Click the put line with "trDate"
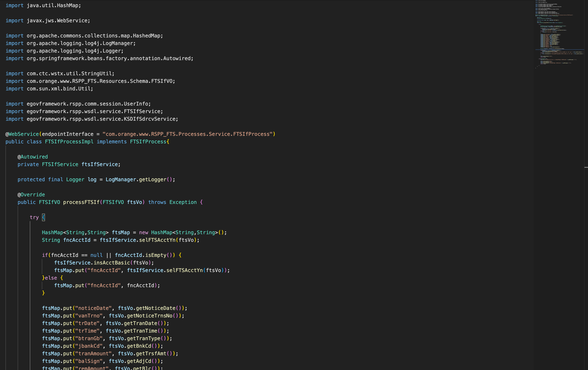The width and height of the screenshot is (588, 370). tap(105, 323)
